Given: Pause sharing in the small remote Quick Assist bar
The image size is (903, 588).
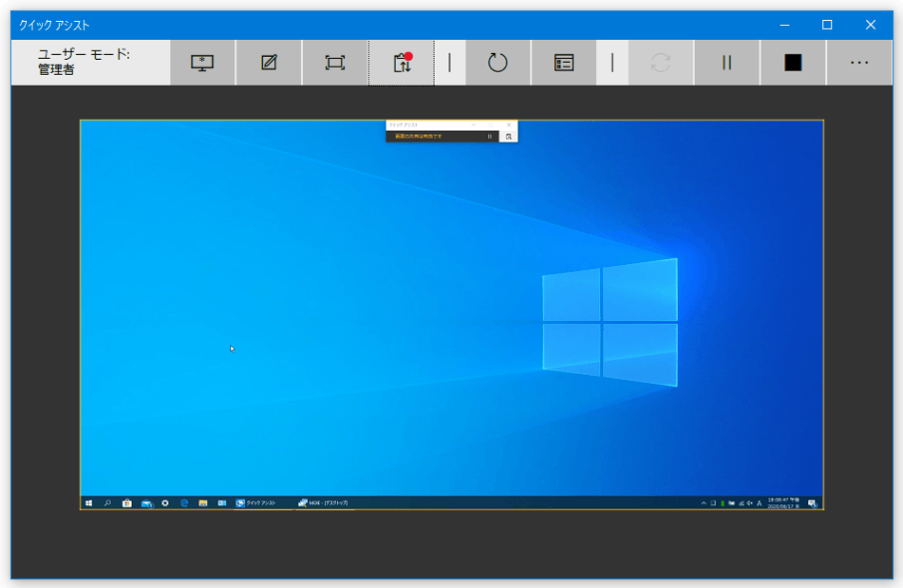Looking at the screenshot, I should point(489,137).
